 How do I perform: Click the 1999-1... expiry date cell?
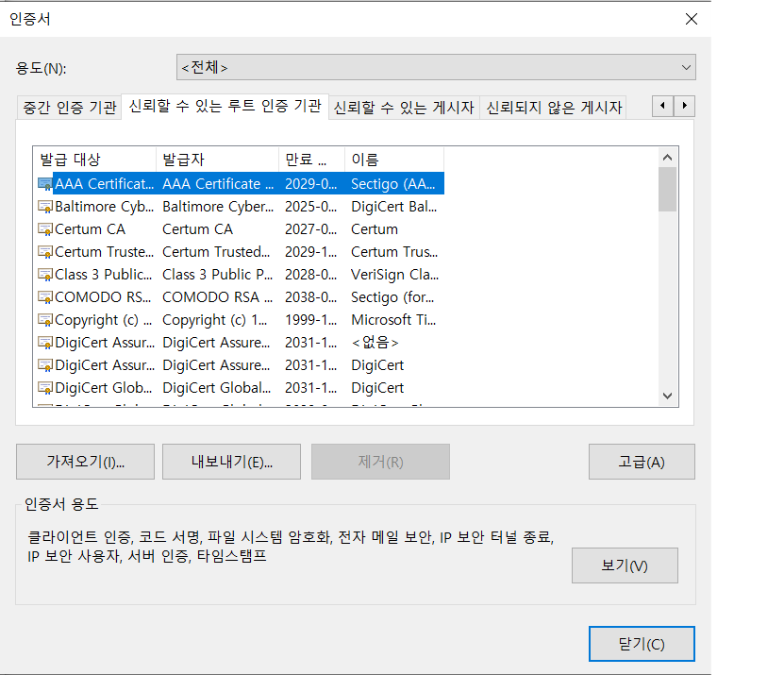click(x=311, y=320)
